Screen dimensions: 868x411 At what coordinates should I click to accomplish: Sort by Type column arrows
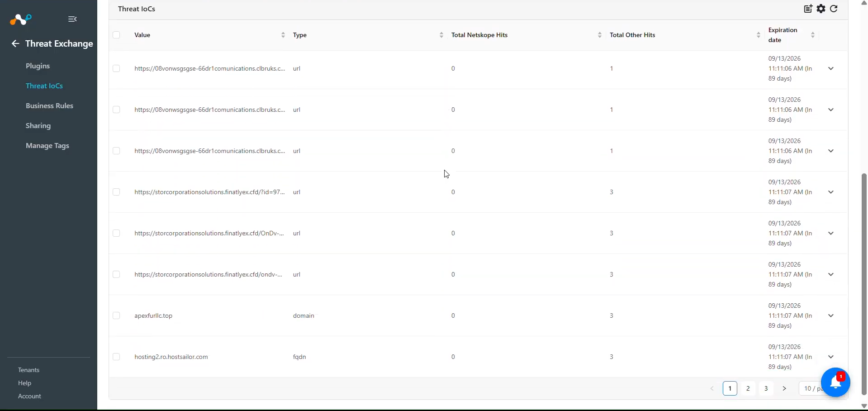(441, 35)
